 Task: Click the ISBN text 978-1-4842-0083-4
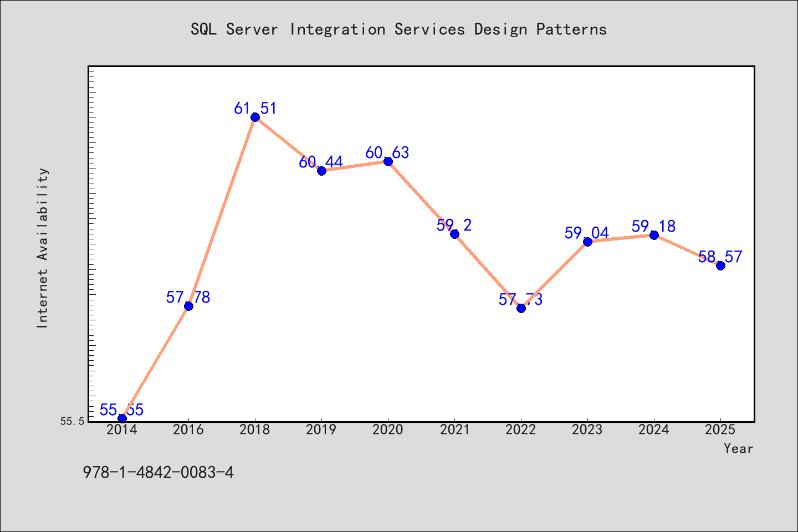(158, 473)
